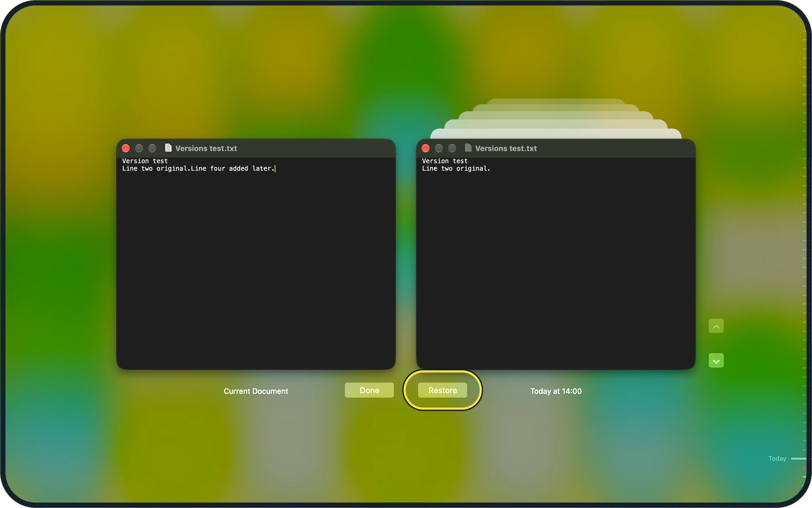Click 'Line two original.' in the older version
The image size is (812, 508).
[456, 168]
